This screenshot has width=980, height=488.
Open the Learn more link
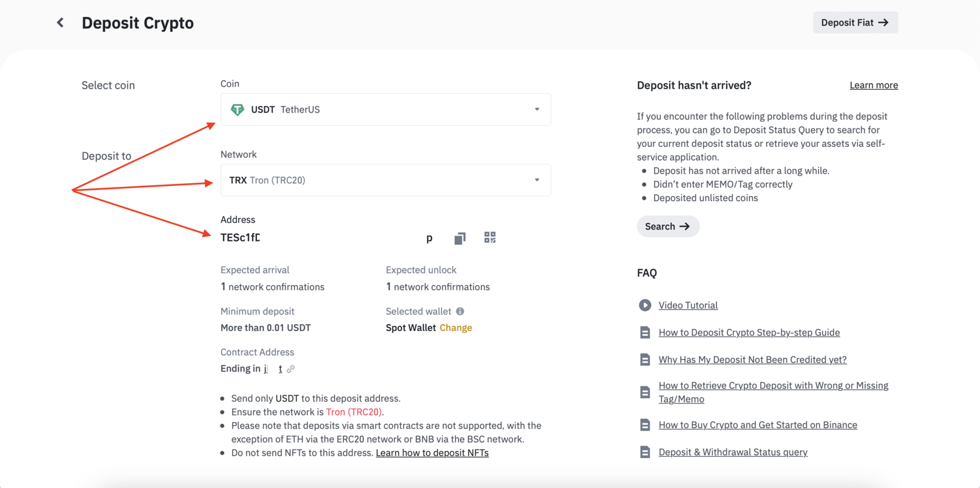point(873,85)
